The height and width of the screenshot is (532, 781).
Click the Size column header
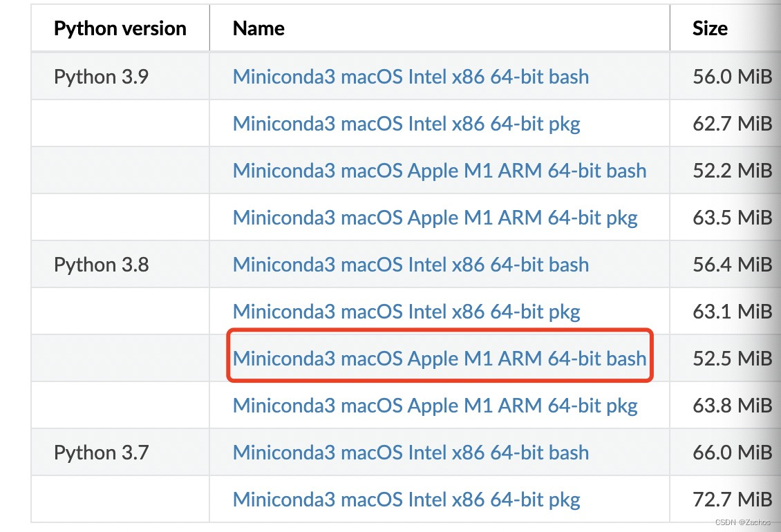[x=711, y=28]
